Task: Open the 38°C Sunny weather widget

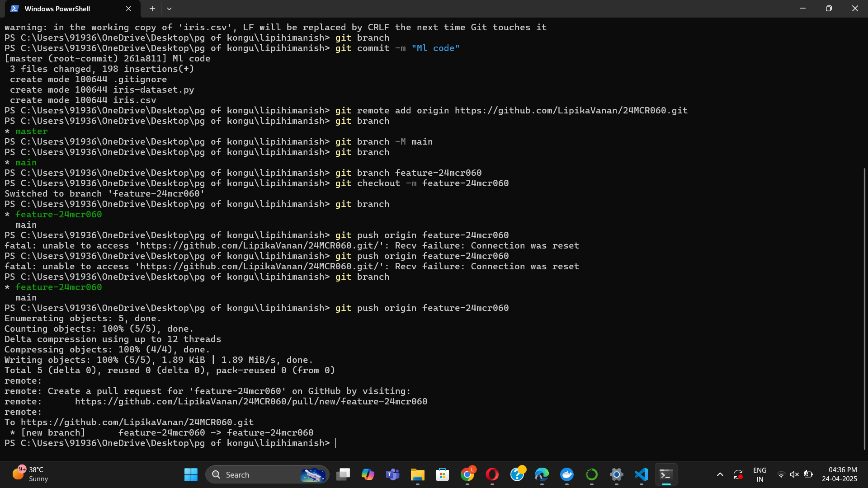Action: tap(31, 474)
